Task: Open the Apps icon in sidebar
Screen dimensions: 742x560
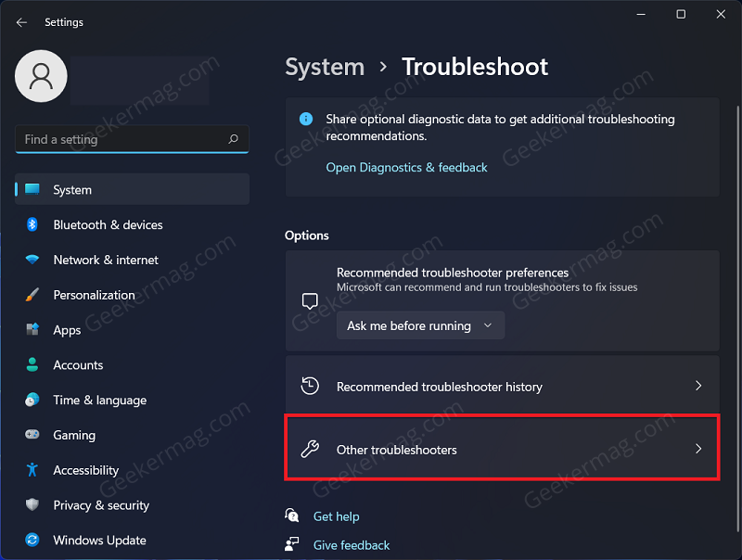Action: pyautogui.click(x=32, y=329)
